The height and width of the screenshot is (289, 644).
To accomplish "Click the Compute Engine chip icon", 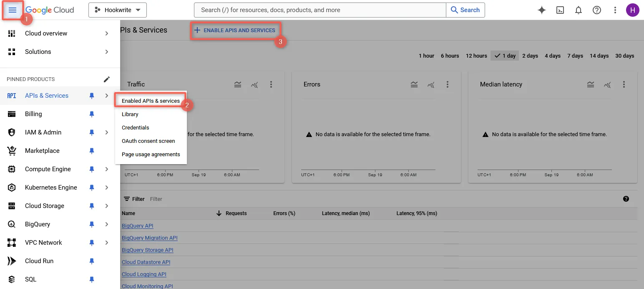I will coord(12,169).
